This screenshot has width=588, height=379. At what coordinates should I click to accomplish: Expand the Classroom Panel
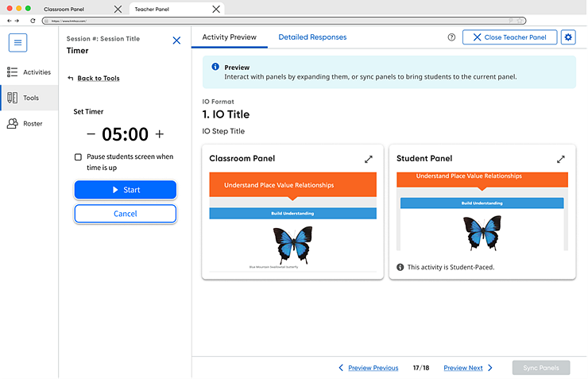pos(369,159)
